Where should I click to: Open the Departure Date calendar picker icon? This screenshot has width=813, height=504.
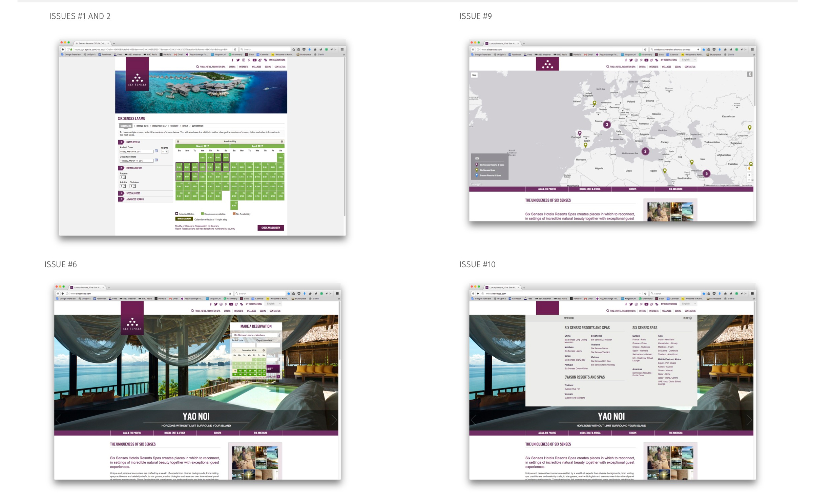click(156, 161)
